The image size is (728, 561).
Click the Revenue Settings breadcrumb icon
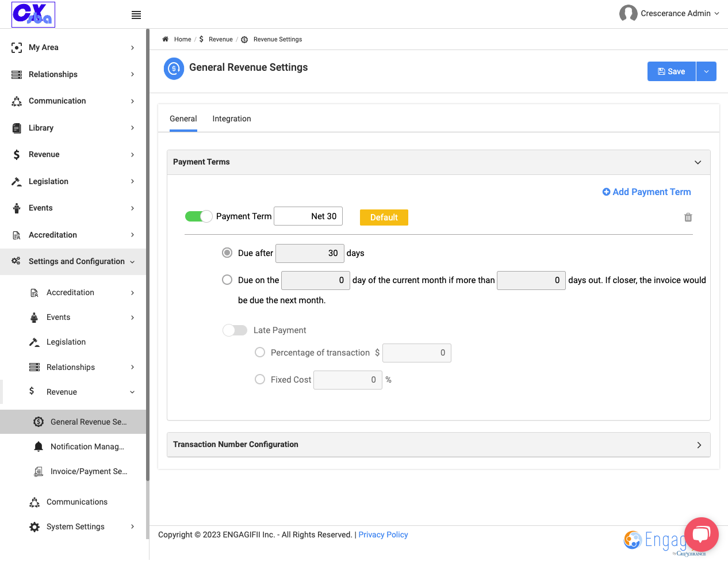coord(244,40)
